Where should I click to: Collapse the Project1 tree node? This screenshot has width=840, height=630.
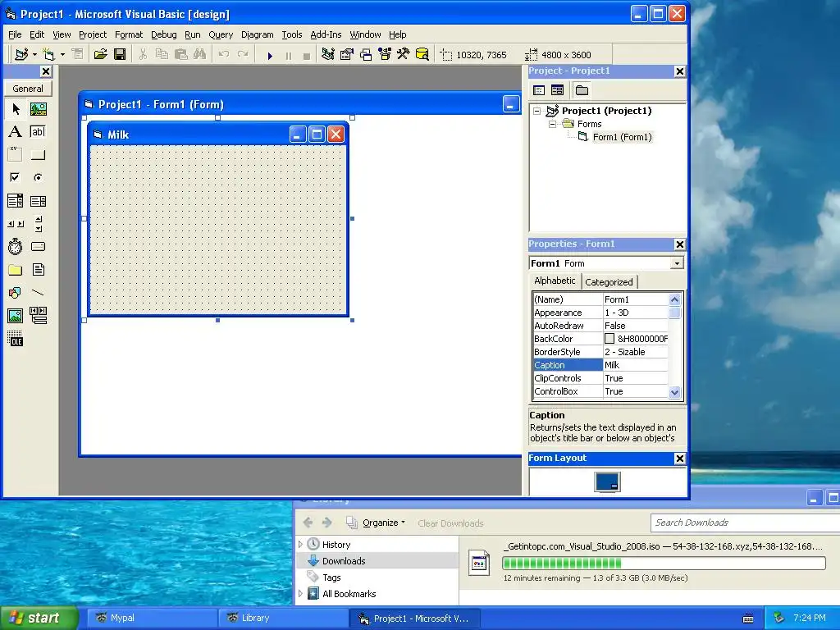pos(536,111)
